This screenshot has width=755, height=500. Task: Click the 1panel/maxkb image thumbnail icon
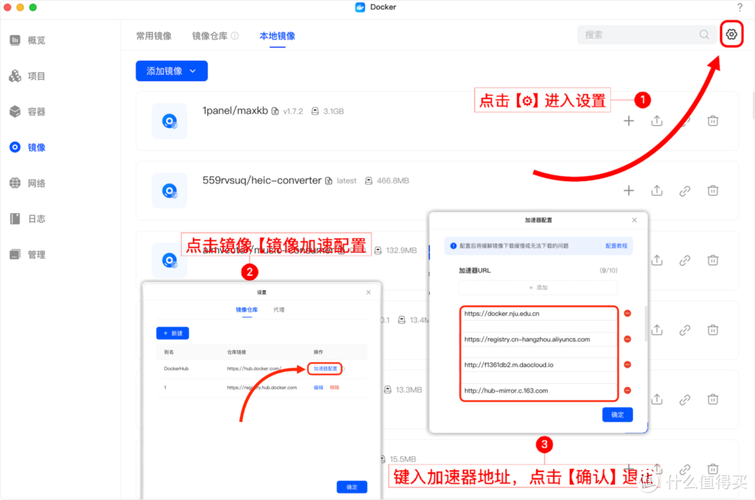(x=169, y=121)
